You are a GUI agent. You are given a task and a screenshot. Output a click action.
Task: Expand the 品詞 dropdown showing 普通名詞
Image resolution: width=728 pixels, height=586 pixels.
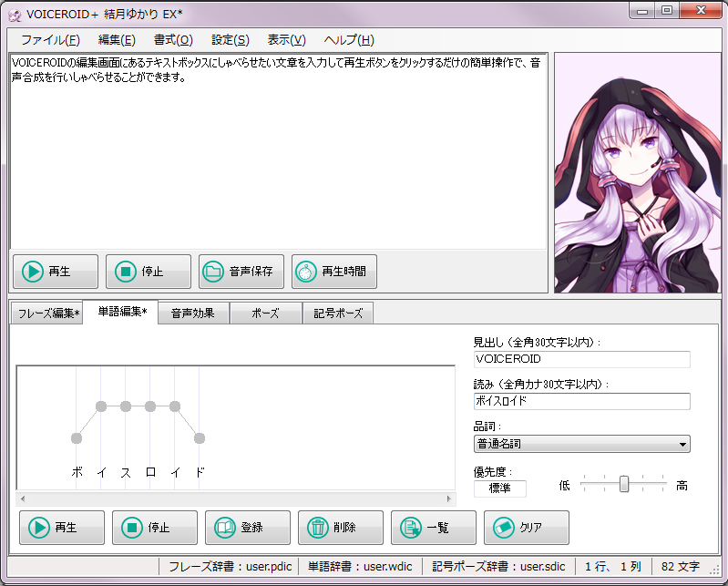click(x=581, y=444)
